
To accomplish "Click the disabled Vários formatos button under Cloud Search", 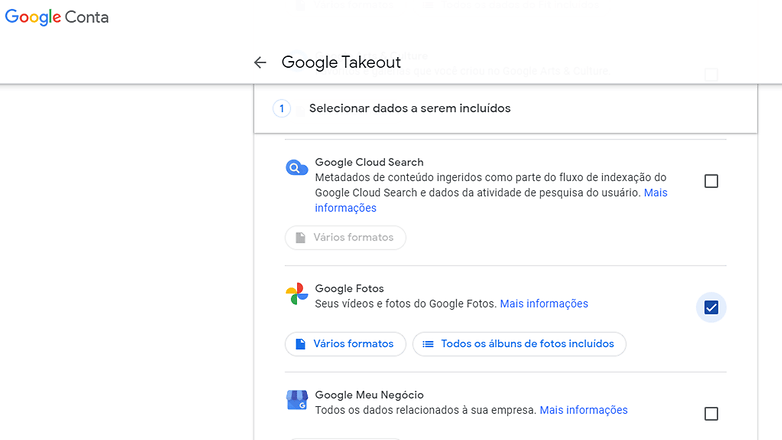I will (346, 237).
